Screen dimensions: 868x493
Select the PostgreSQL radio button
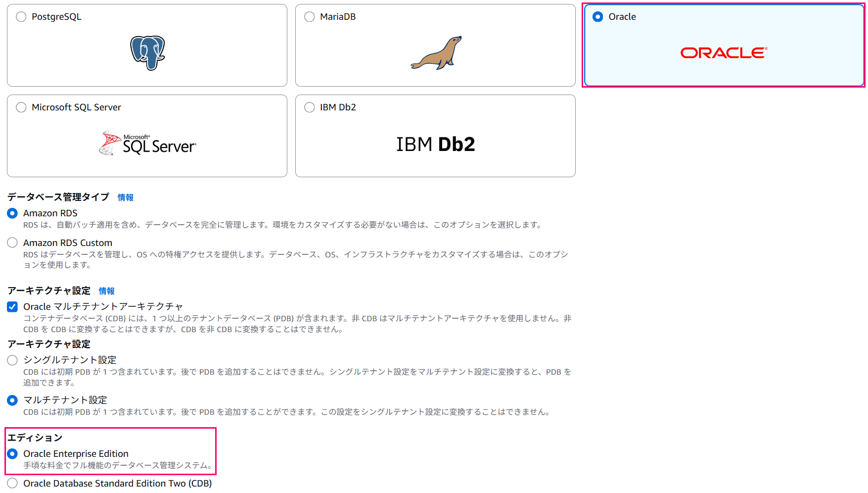(x=21, y=17)
